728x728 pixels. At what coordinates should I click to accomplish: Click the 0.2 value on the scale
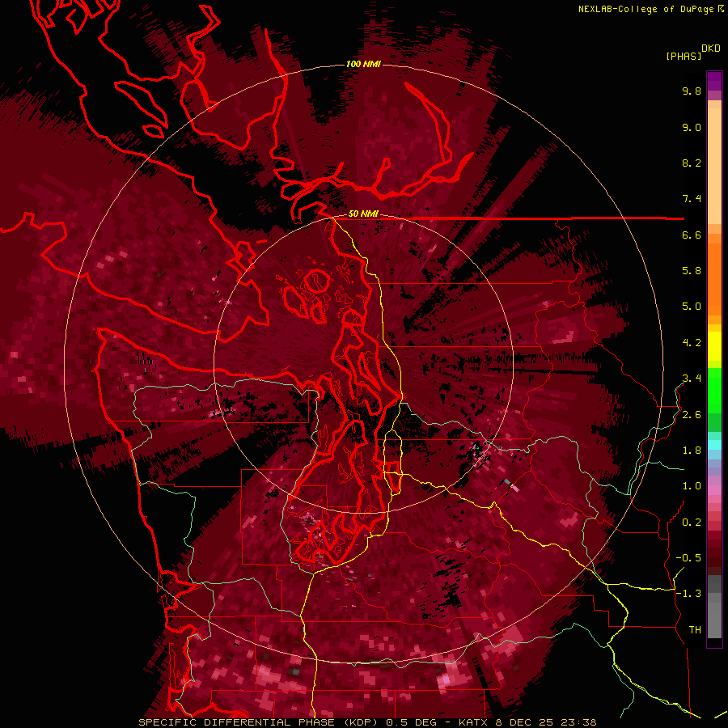(x=692, y=523)
